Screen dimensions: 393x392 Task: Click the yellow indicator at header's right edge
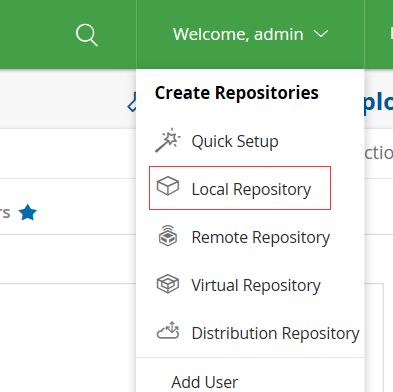391,33
